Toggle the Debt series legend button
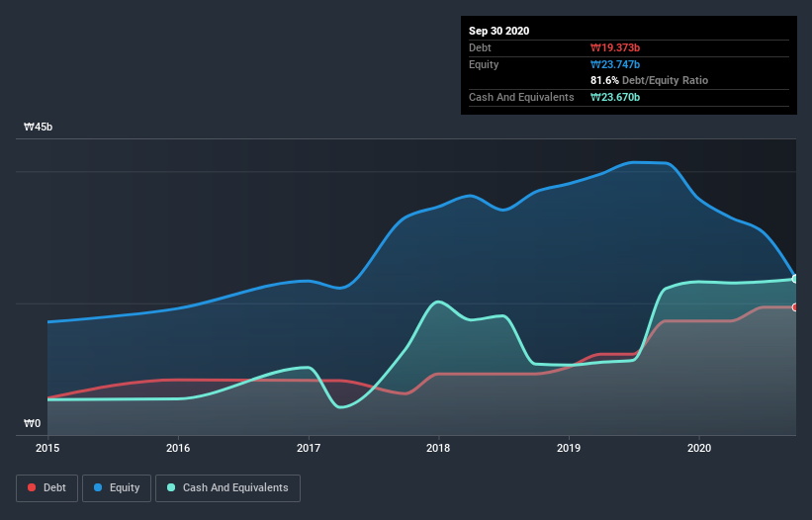 click(x=47, y=488)
